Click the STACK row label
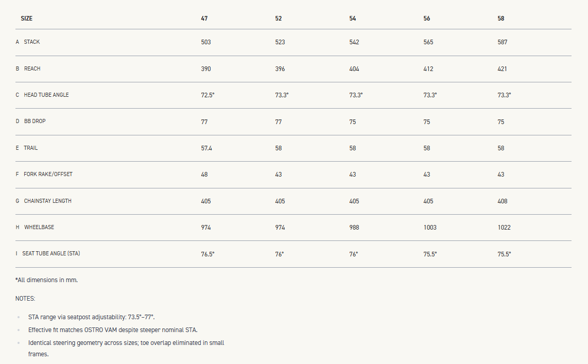The width and height of the screenshot is (588, 364). 31,42
